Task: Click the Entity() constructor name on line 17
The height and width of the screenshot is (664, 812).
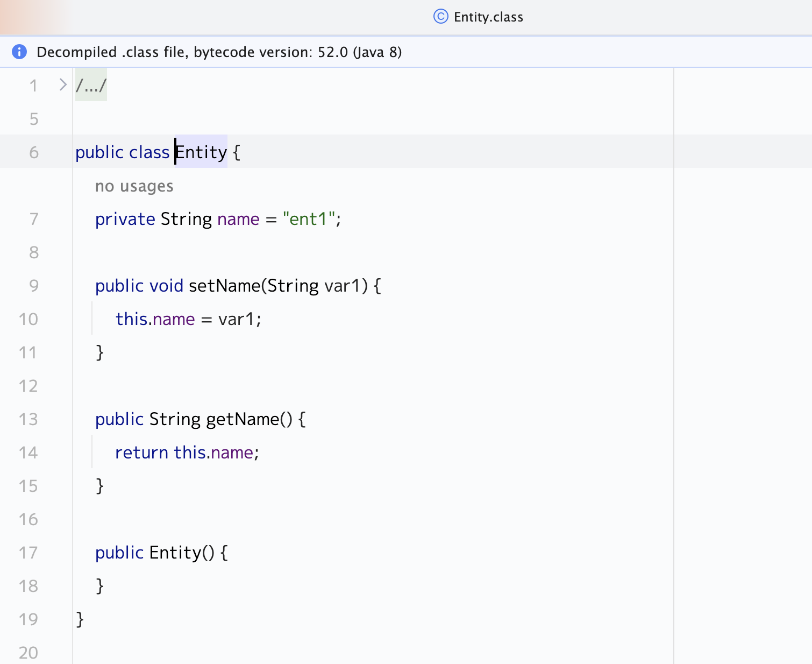Action: coord(175,553)
